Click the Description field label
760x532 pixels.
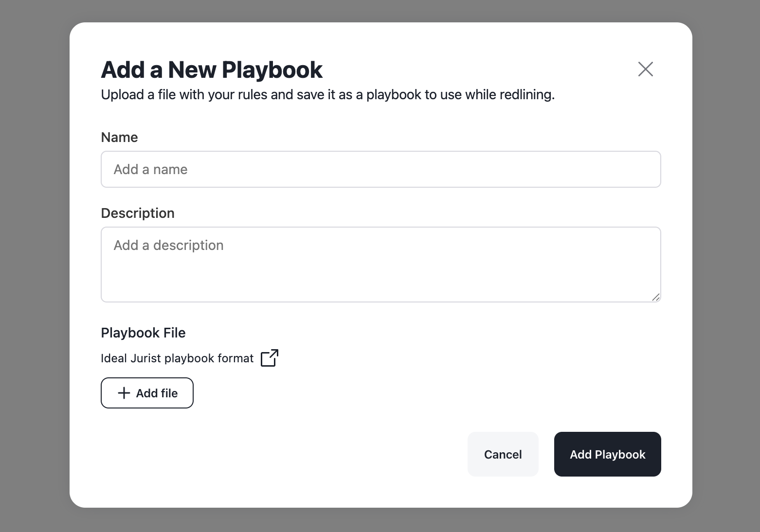[x=137, y=213]
